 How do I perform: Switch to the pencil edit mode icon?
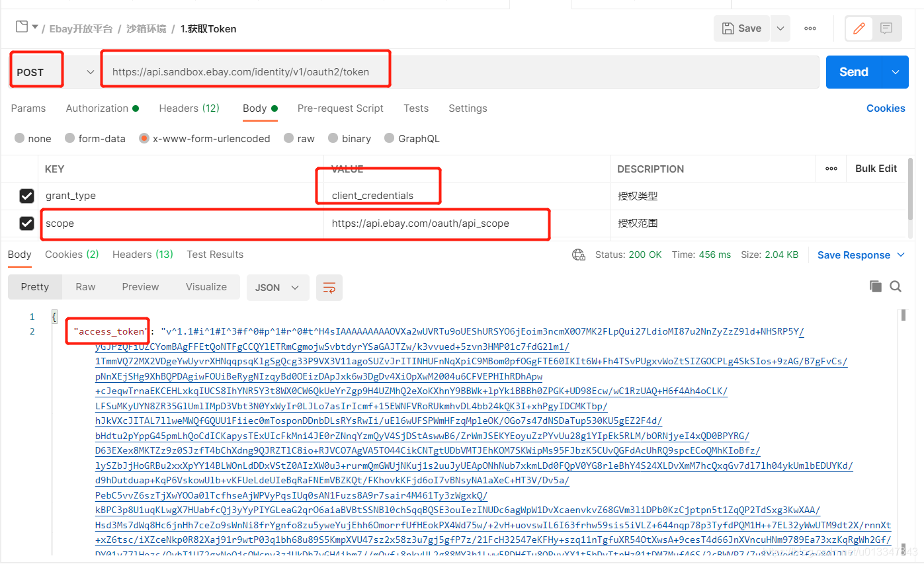click(859, 28)
